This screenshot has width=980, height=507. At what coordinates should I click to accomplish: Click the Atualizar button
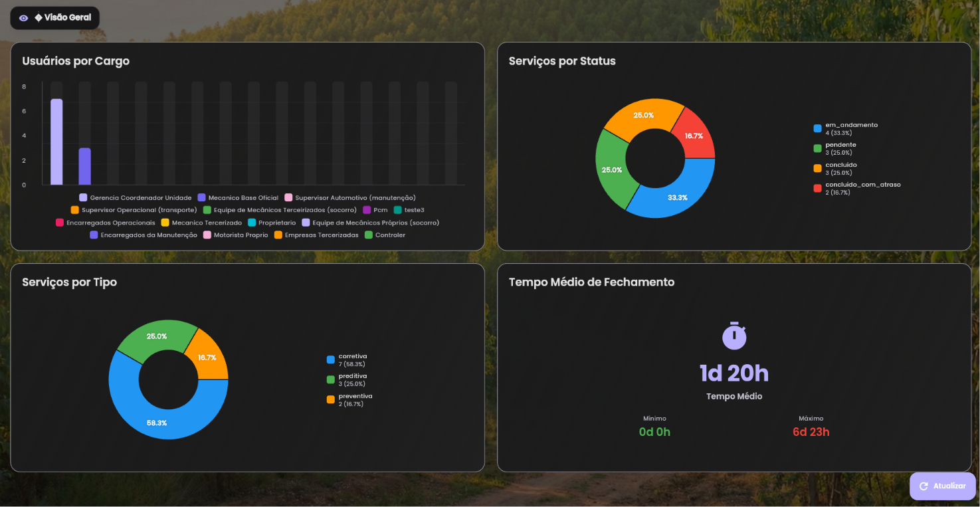[942, 486]
